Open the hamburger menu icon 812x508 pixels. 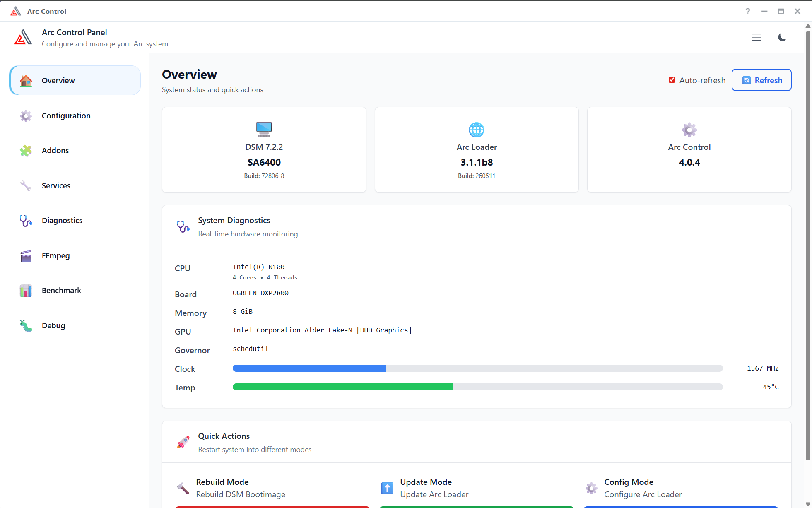pyautogui.click(x=757, y=37)
